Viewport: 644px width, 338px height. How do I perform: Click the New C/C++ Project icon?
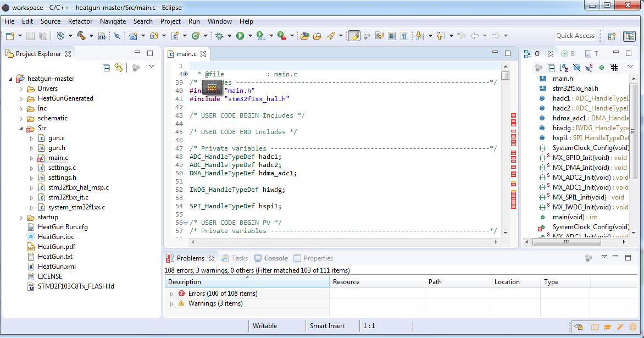[133, 36]
